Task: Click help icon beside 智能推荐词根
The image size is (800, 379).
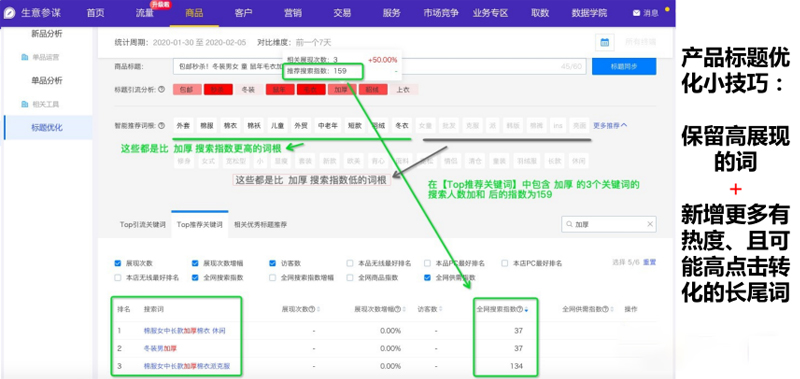Action: click(x=162, y=125)
